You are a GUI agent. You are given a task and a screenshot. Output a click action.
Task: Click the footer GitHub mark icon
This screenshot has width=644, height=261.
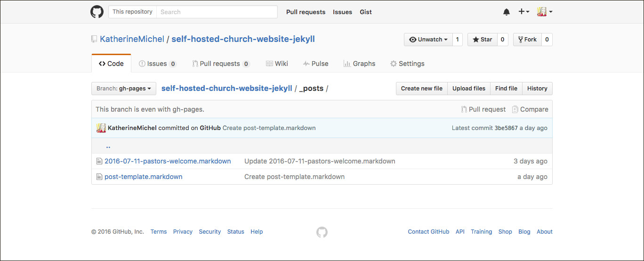(x=322, y=232)
